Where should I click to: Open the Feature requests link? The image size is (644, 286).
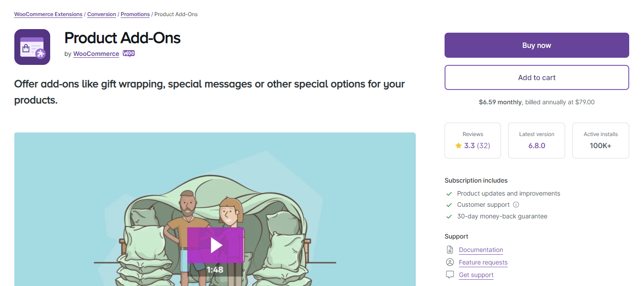click(483, 262)
